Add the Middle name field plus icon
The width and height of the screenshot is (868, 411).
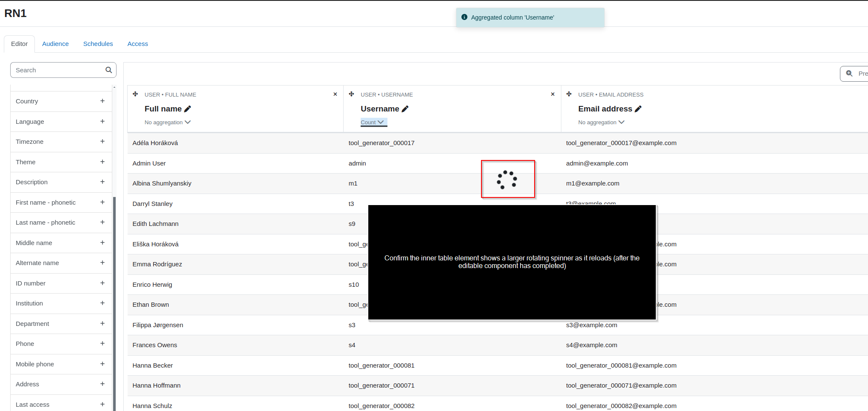tap(102, 243)
